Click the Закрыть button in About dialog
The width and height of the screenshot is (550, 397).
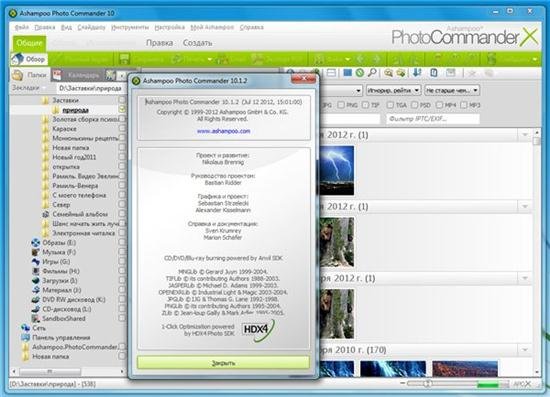coord(223,363)
